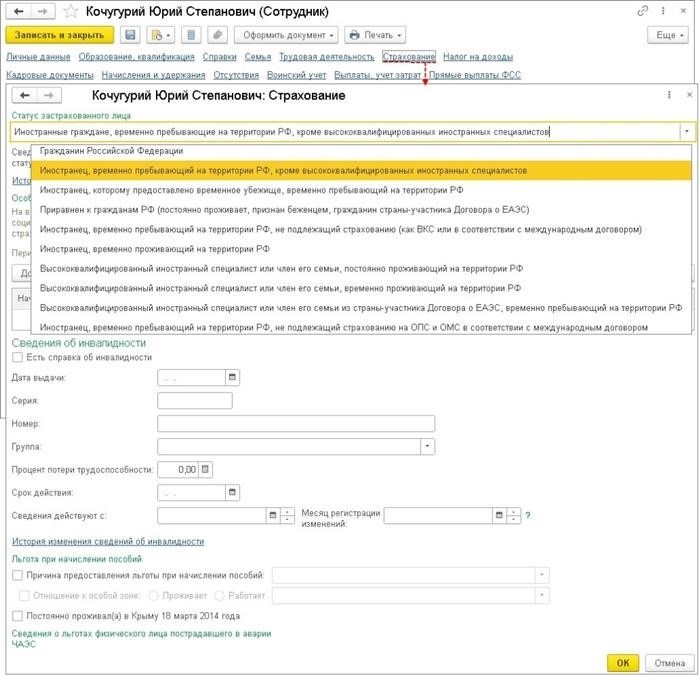This screenshot has height=675, width=700.
Task: Expand the Группа dropdown
Action: tap(427, 446)
